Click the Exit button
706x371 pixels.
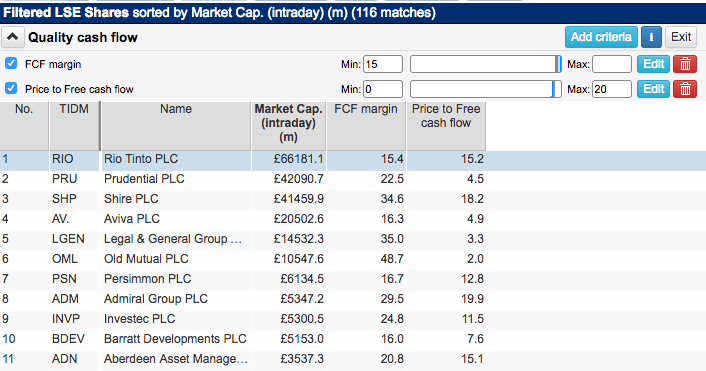point(681,37)
